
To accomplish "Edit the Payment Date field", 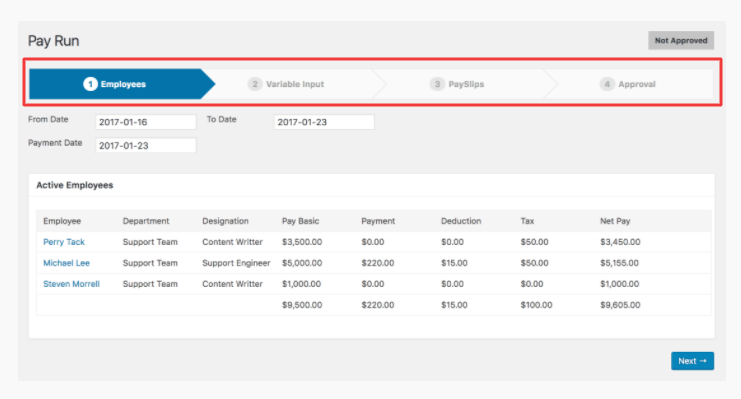I will tap(146, 145).
